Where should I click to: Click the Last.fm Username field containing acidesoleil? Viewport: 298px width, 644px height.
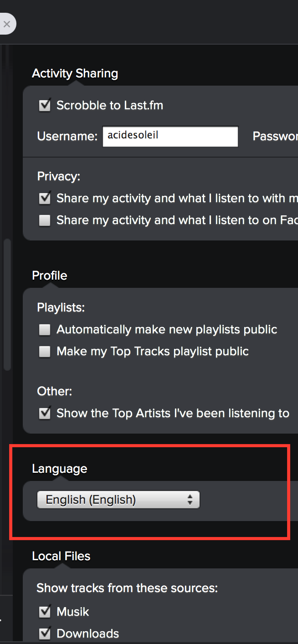click(170, 136)
